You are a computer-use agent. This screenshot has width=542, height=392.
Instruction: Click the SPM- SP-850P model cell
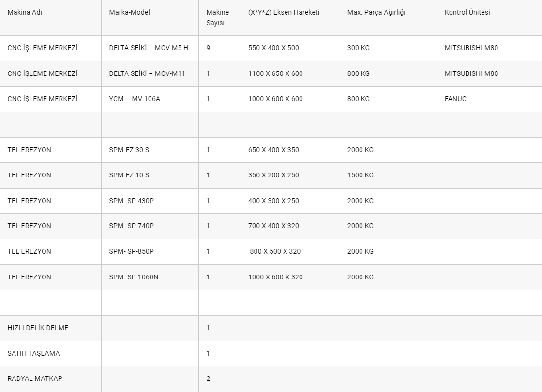(x=150, y=252)
